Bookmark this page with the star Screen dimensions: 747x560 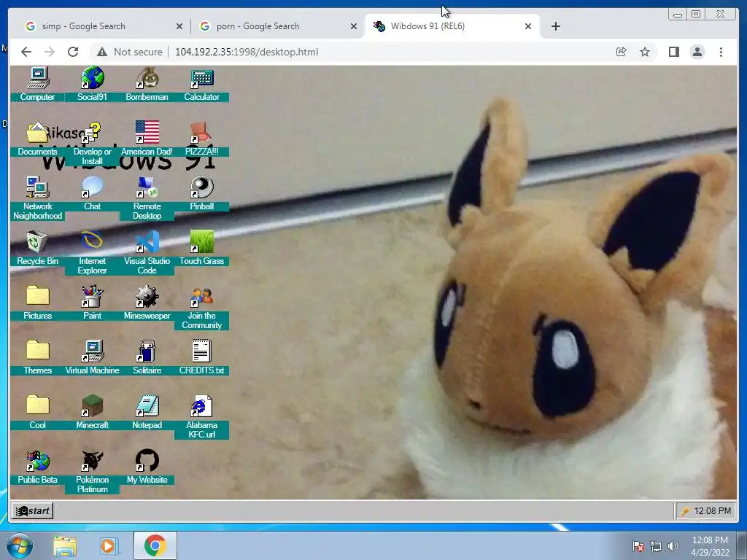(645, 52)
